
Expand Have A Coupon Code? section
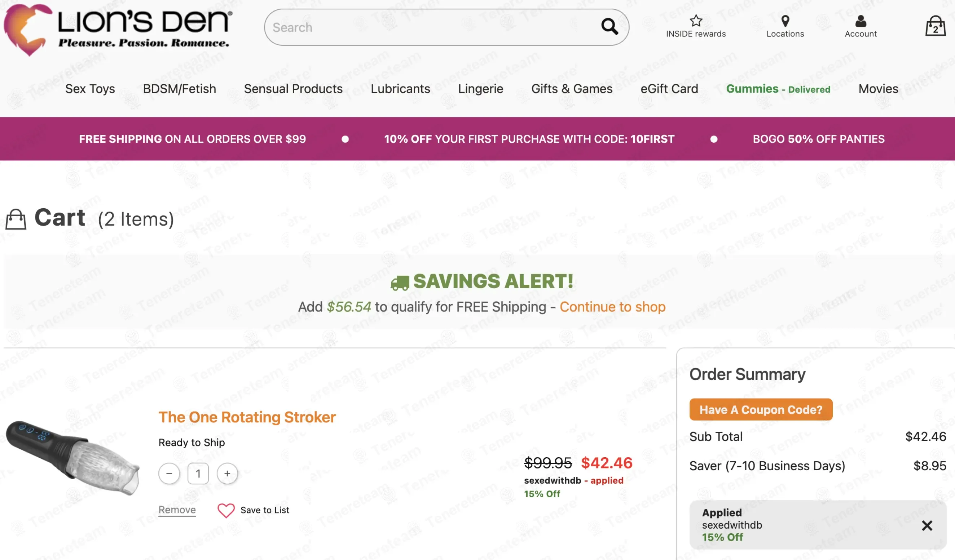point(761,409)
